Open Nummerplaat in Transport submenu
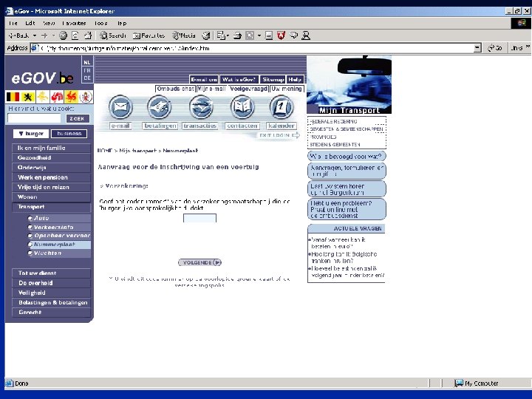532x399 pixels. pyautogui.click(x=59, y=245)
